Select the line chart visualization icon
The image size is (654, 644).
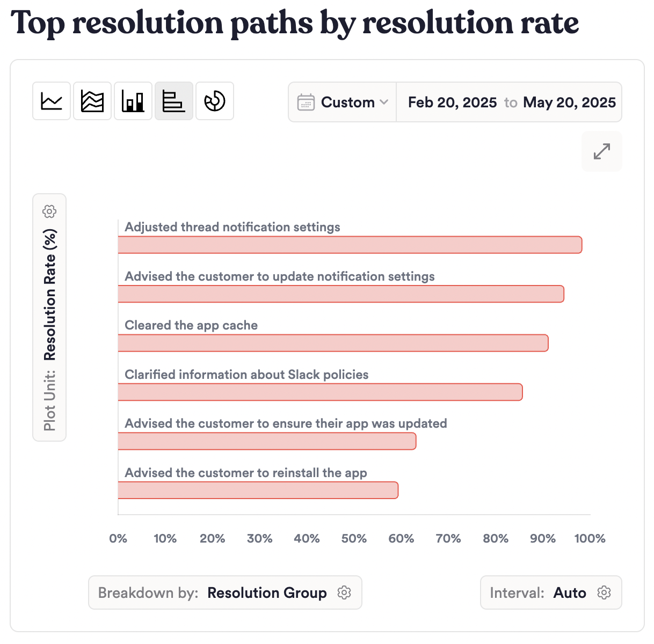coord(51,100)
